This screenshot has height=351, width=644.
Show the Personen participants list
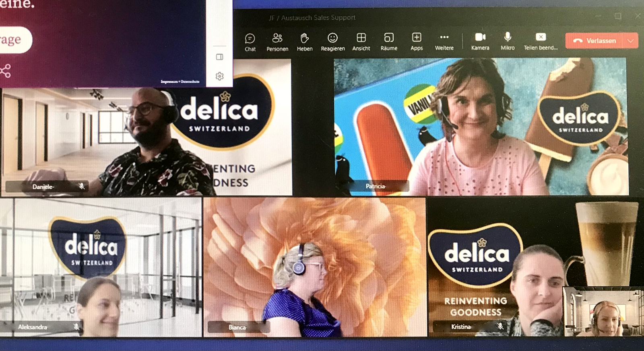[277, 42]
